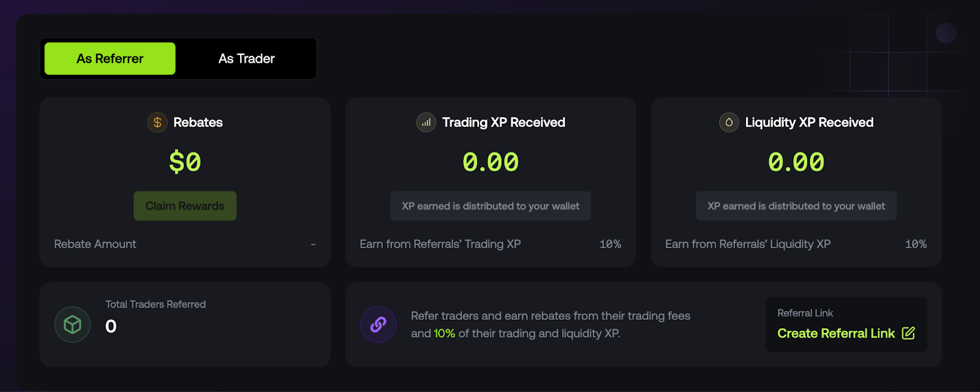This screenshot has width=980, height=392.
Task: Click the $0 rebates amount
Action: (x=184, y=161)
